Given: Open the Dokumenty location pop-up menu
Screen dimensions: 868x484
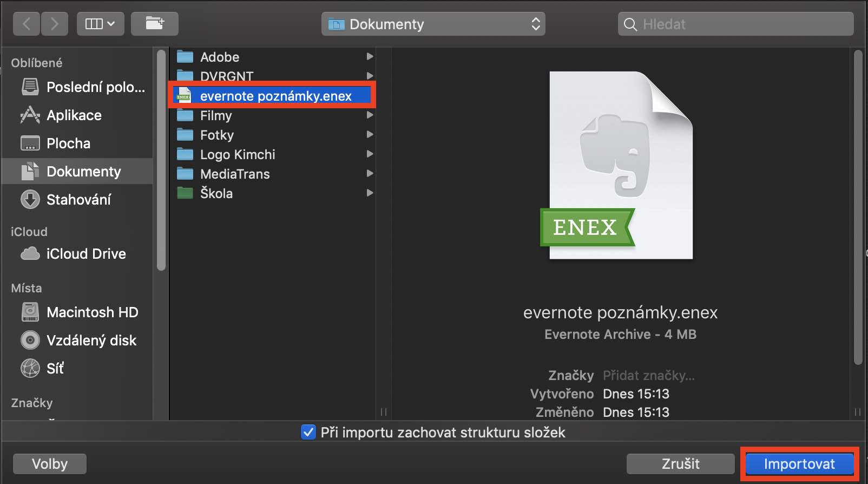Looking at the screenshot, I should [433, 24].
